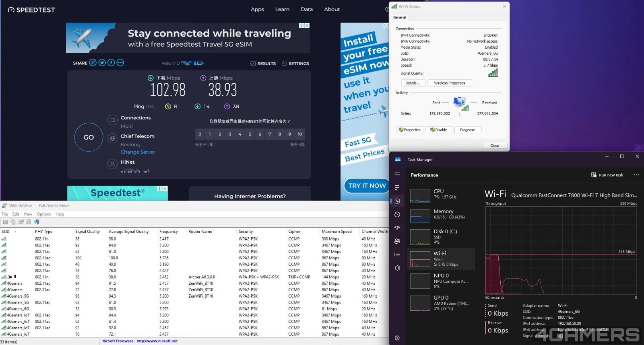This screenshot has width=644, height=345.
Task: Click Properties button in Wi-Fi Status
Action: [x=410, y=130]
